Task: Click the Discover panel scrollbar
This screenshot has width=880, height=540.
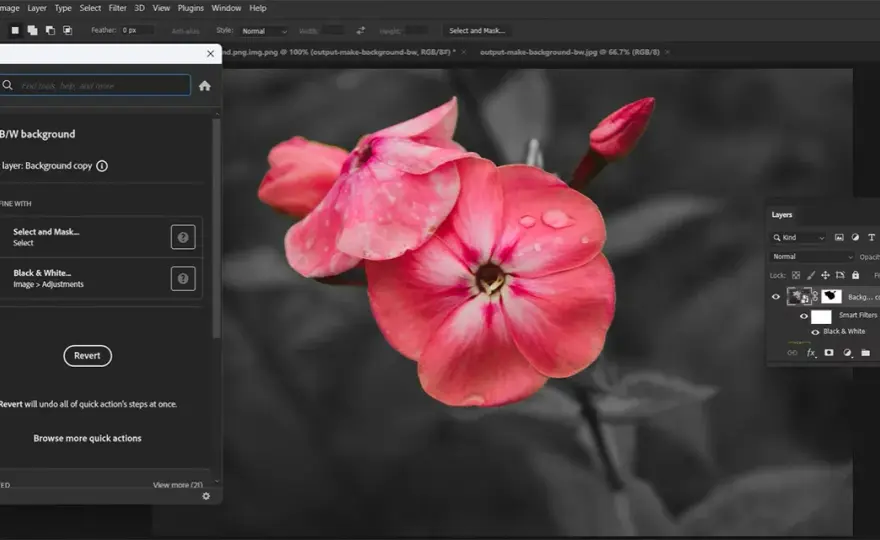Action: (216, 227)
